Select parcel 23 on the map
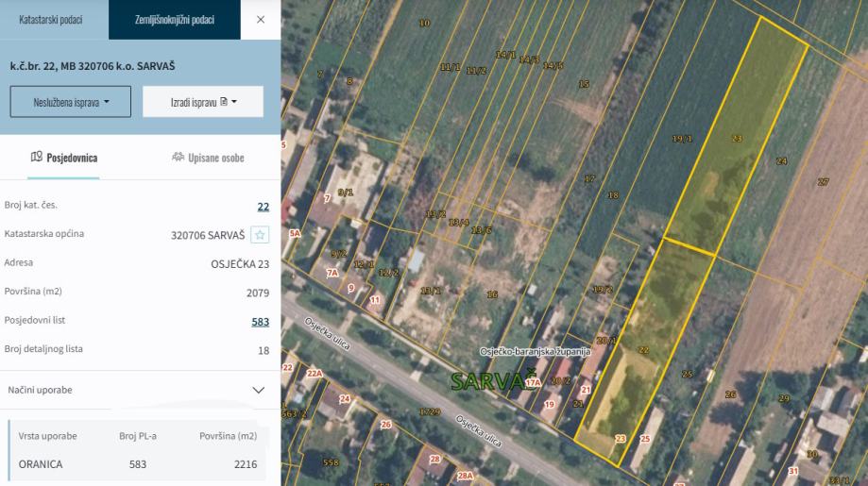Screen dimensions: 868x486 [737, 138]
